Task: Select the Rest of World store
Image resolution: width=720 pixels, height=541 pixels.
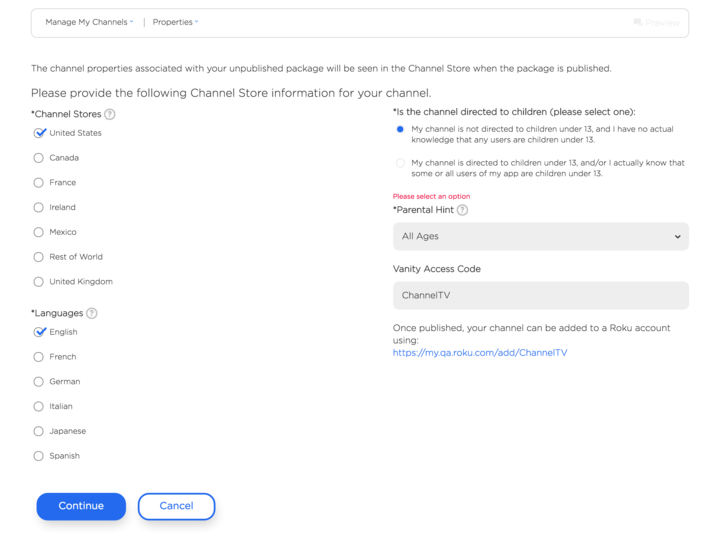Action: pyautogui.click(x=39, y=257)
